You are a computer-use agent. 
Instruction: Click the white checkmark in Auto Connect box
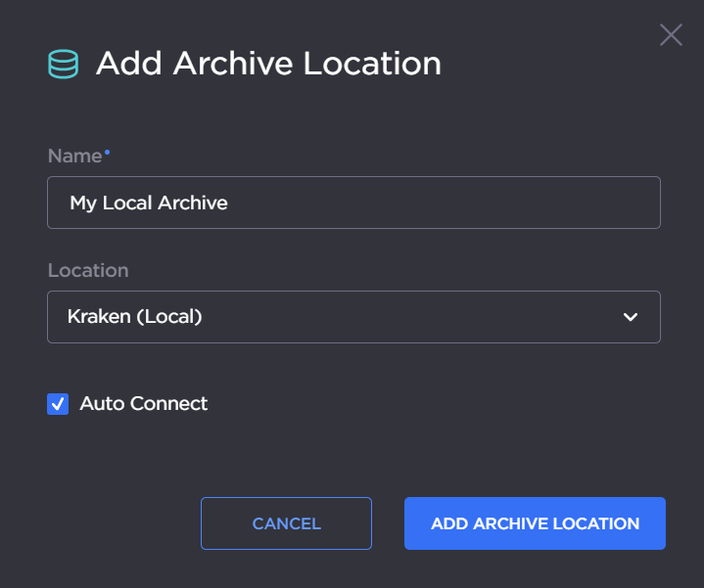coord(58,403)
